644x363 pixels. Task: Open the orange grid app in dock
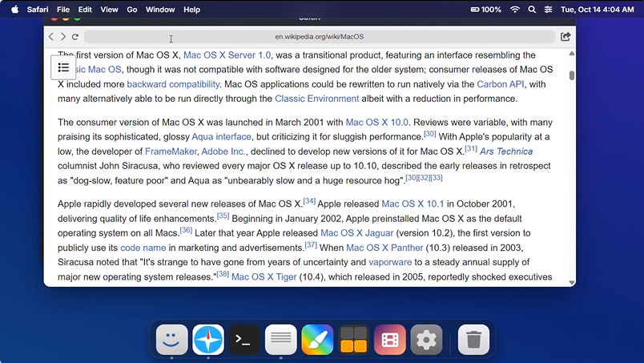[353, 340]
